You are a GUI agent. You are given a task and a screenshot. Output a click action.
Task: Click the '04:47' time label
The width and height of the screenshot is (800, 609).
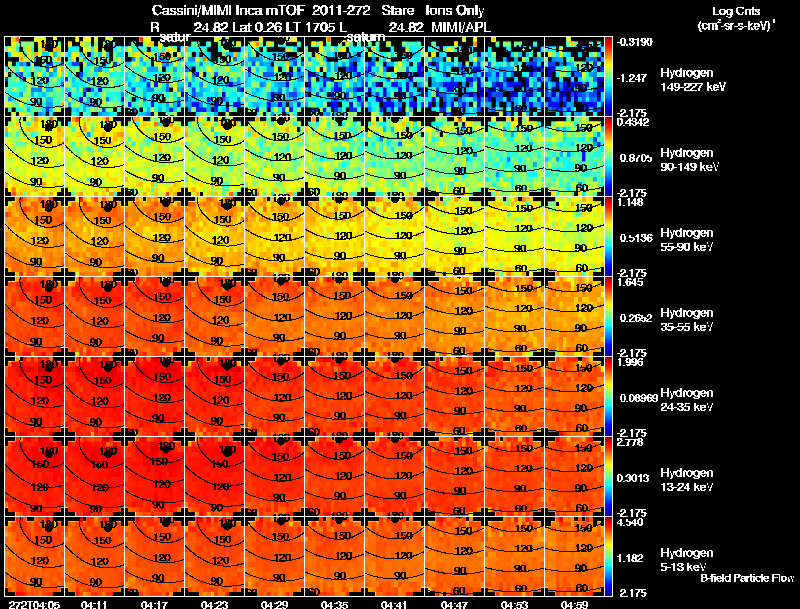click(x=455, y=604)
